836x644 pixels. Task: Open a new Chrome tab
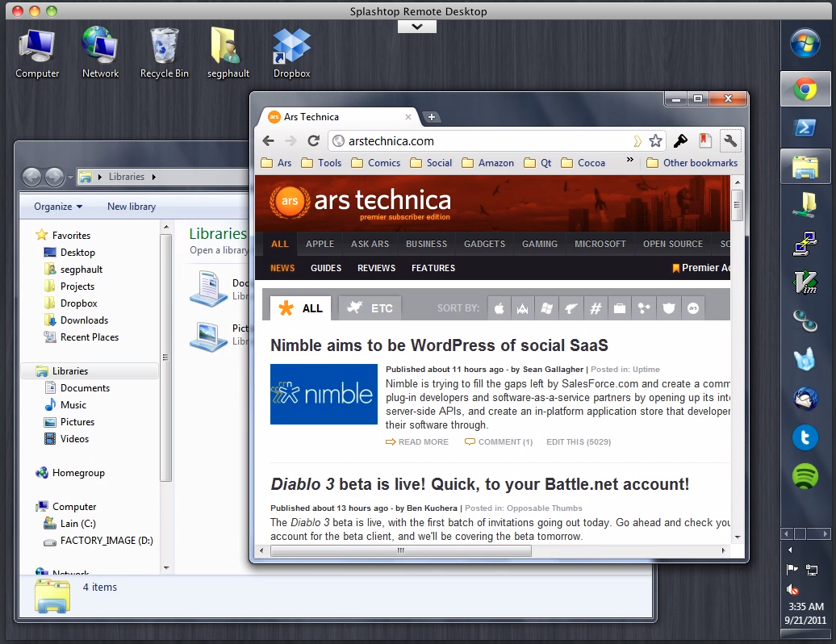[432, 117]
